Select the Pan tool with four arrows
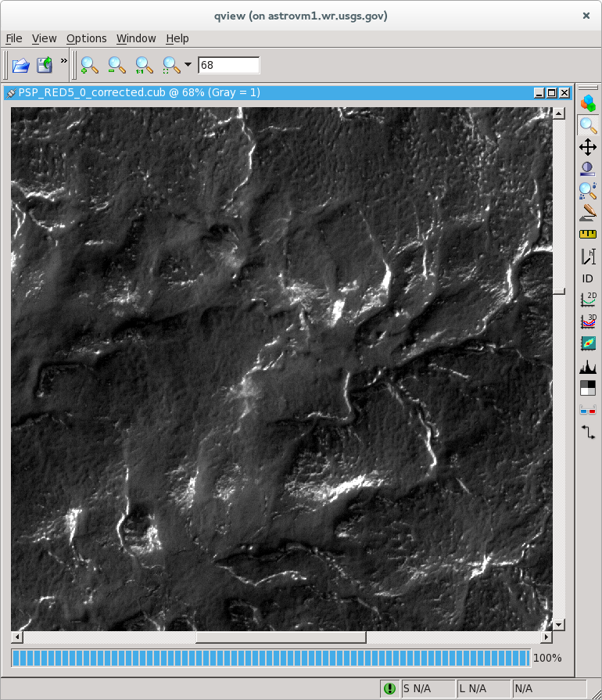 click(x=587, y=147)
